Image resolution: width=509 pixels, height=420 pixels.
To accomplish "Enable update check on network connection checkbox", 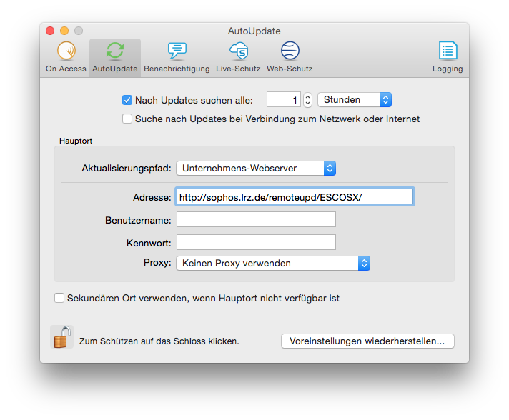I will click(128, 119).
